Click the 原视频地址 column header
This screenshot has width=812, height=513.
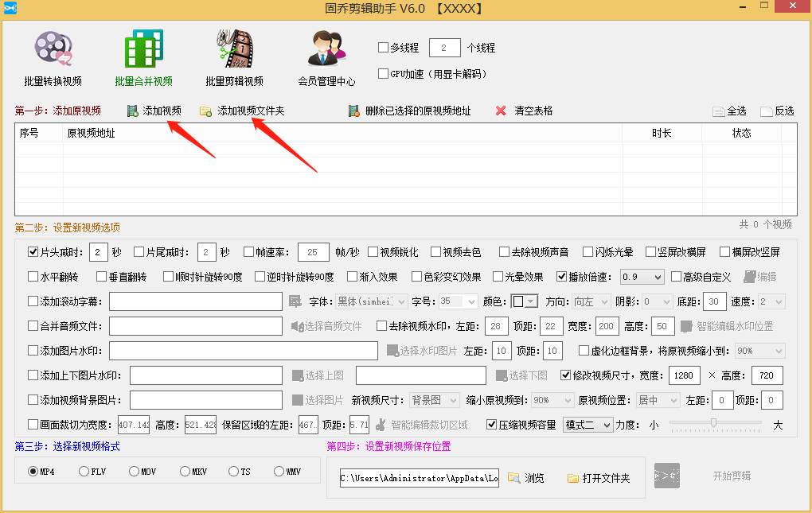343,134
